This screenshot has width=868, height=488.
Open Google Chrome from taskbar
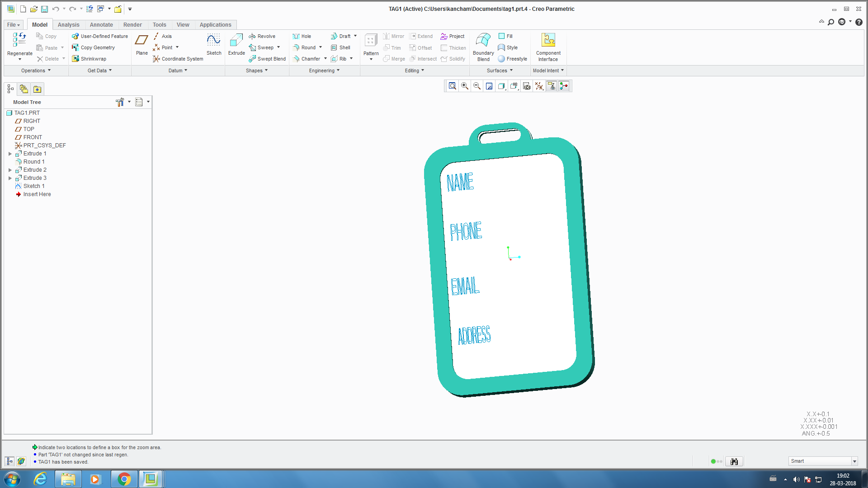124,479
